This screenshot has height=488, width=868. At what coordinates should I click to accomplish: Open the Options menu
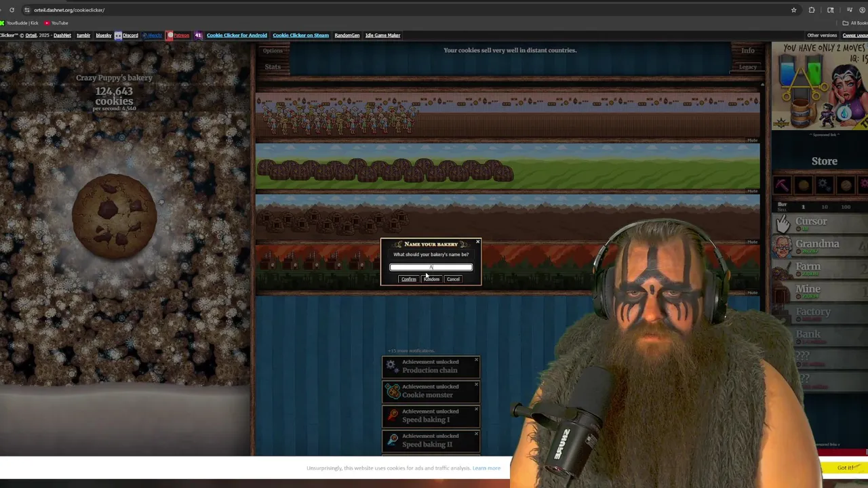[273, 50]
